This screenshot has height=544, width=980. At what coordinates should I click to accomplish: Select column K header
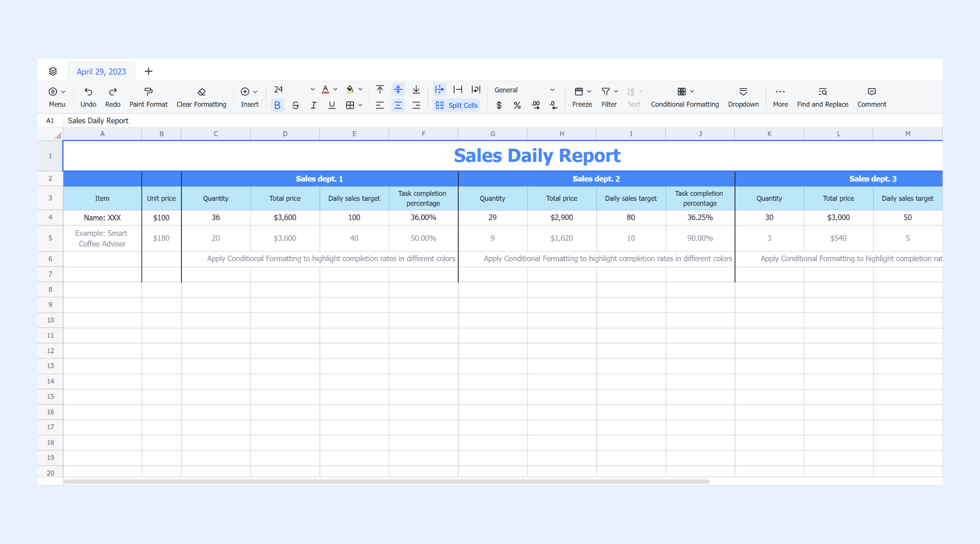pyautogui.click(x=769, y=134)
